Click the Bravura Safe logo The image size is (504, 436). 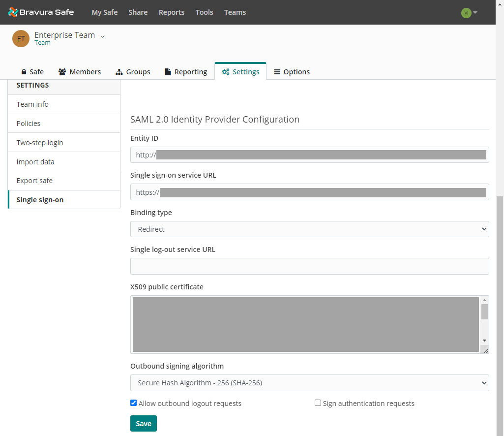[x=41, y=12]
